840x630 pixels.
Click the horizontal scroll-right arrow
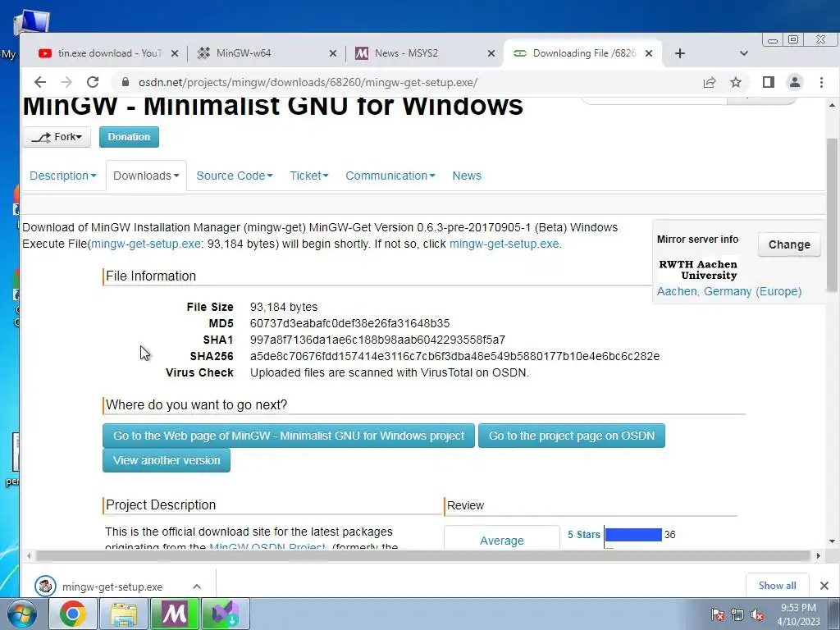818,555
